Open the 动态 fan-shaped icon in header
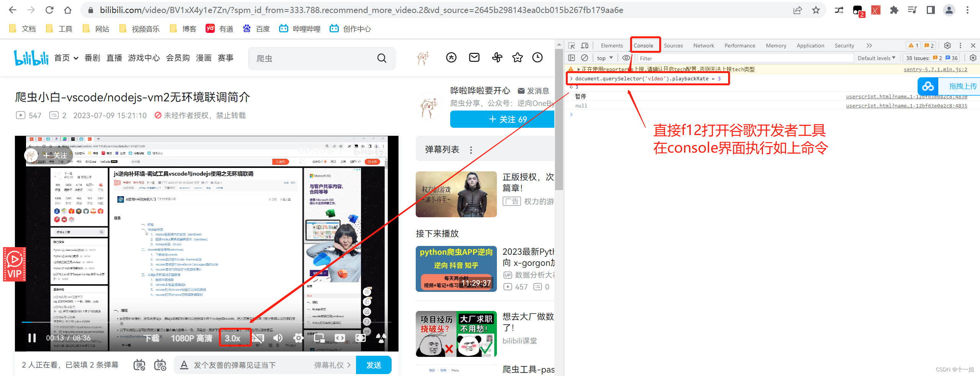This screenshot has height=376, width=980. click(x=497, y=58)
